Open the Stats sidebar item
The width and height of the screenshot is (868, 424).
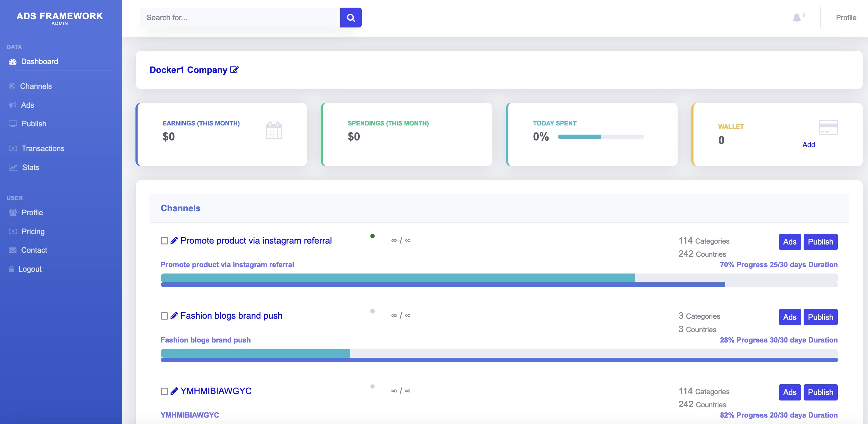pyautogui.click(x=31, y=167)
